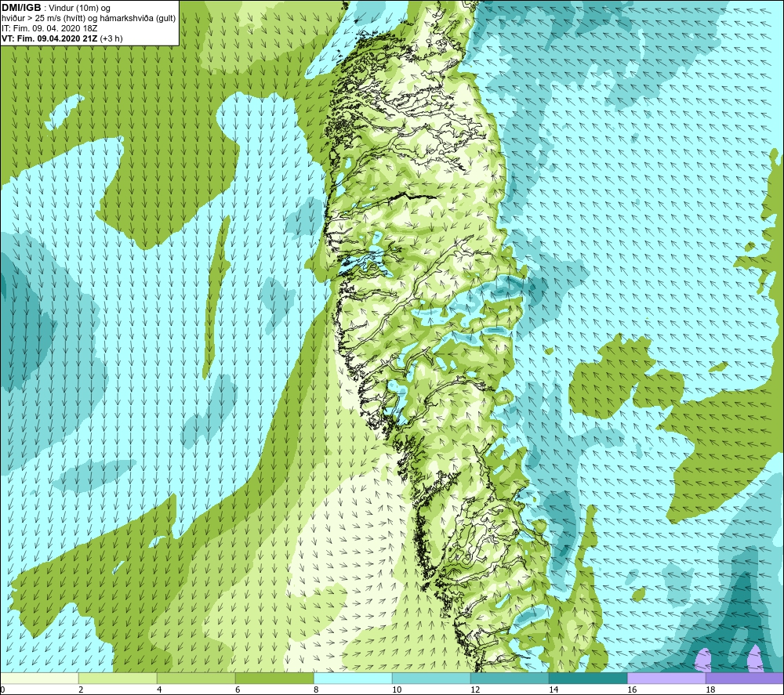
Task: Select the 8–10 m/s light cyan legend swatch
Action: point(353,678)
